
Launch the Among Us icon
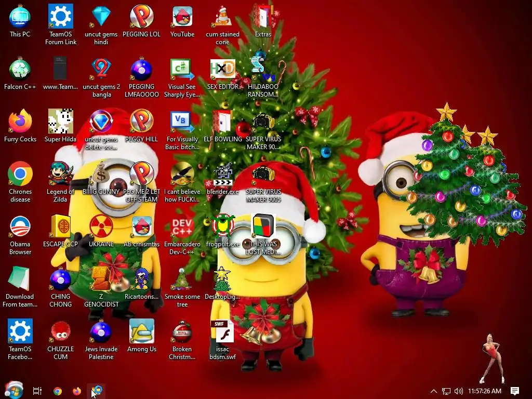click(141, 331)
